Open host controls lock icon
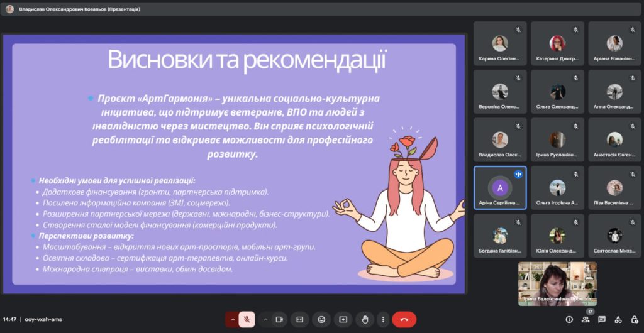This screenshot has height=333, width=644. [635, 319]
